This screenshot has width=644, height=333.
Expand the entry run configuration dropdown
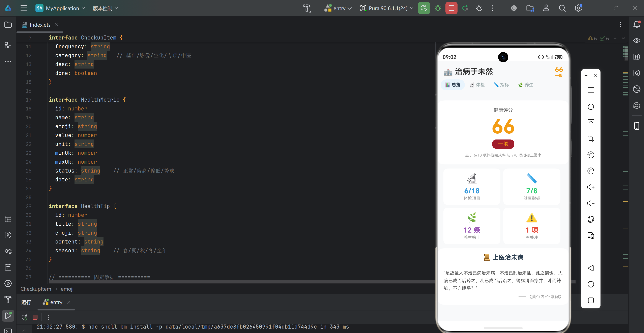click(338, 8)
